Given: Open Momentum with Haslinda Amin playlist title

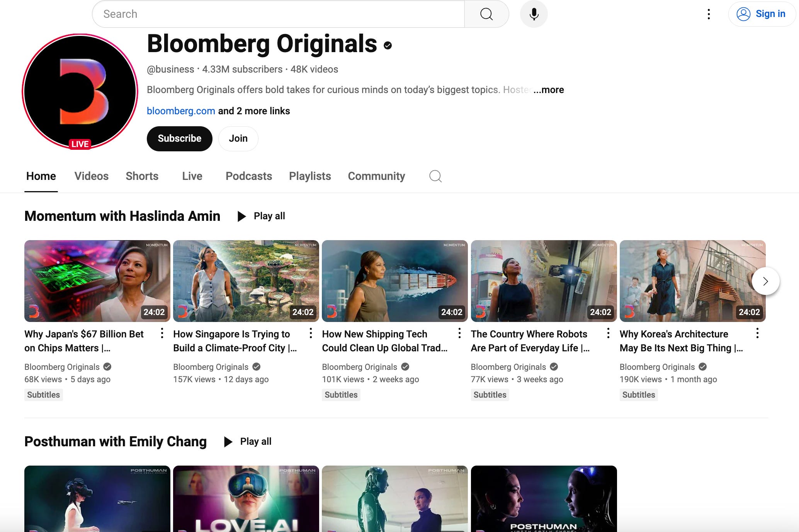Looking at the screenshot, I should 122,216.
